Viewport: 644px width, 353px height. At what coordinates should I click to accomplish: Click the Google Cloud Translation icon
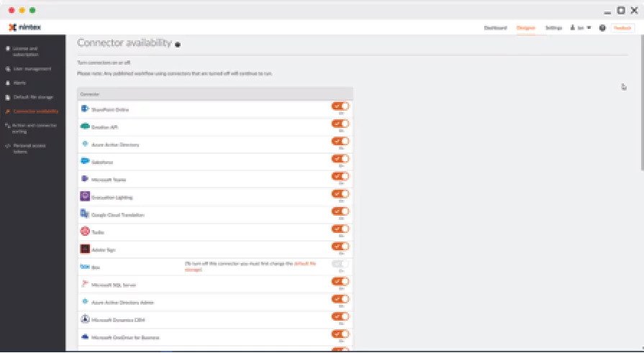[x=85, y=214]
